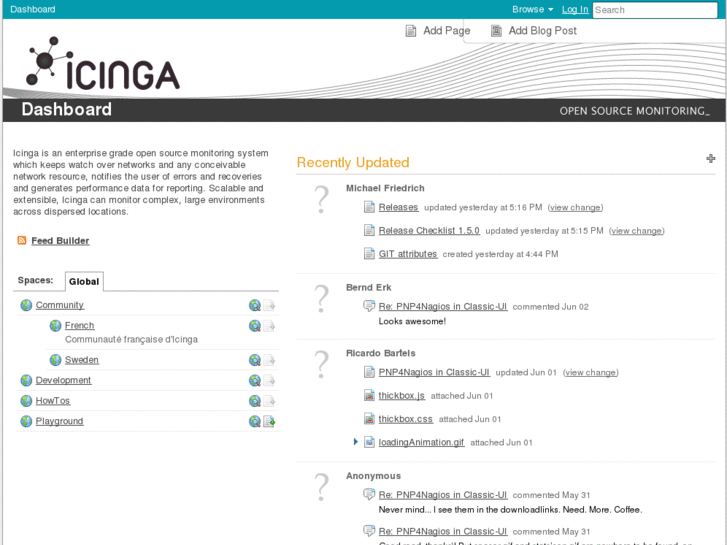Click the image icon beside loadingAnimation.gif
The width and height of the screenshot is (727, 545).
(369, 442)
